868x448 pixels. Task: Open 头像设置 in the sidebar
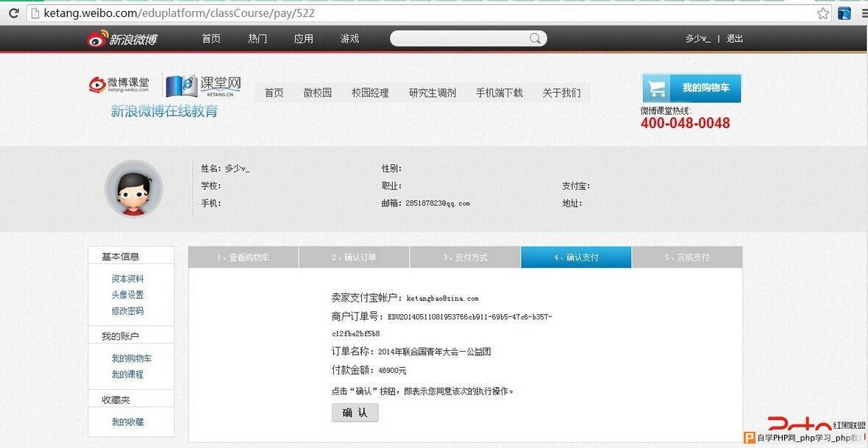click(x=127, y=294)
